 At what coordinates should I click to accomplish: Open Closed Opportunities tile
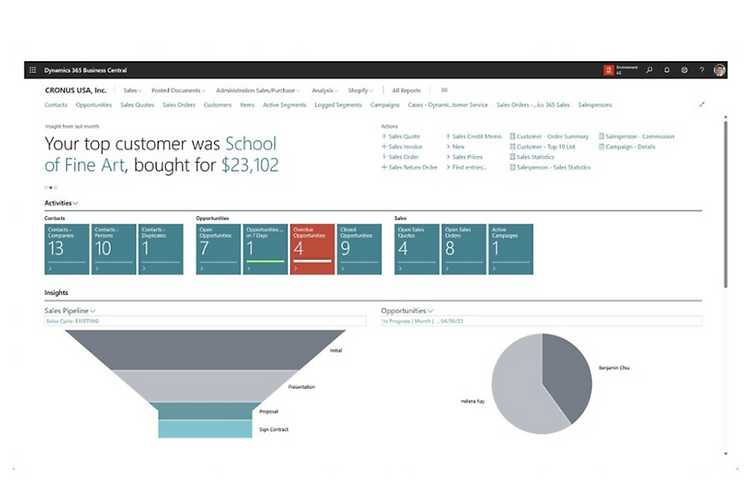[x=359, y=249]
